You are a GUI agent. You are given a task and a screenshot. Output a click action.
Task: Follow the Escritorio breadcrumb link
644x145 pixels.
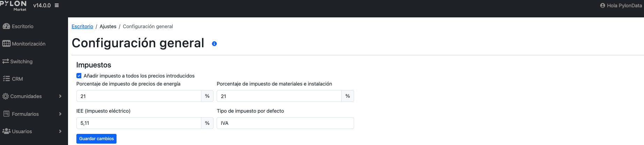click(82, 26)
